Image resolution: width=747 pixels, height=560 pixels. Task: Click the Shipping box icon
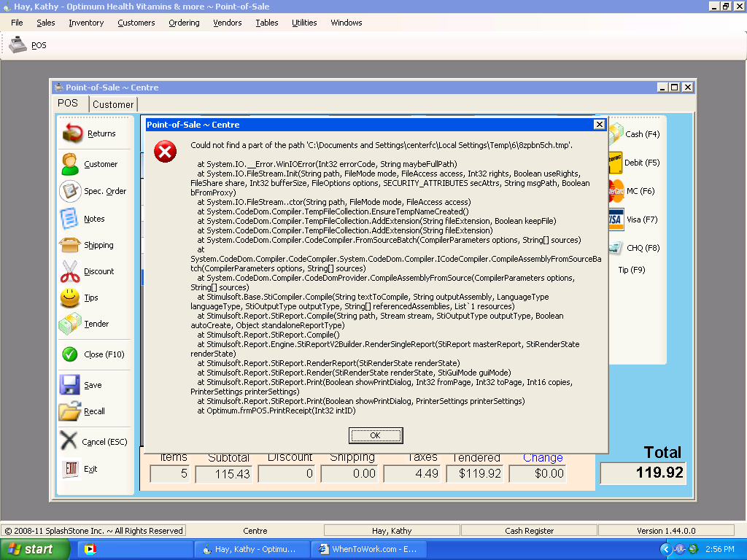[x=70, y=245]
